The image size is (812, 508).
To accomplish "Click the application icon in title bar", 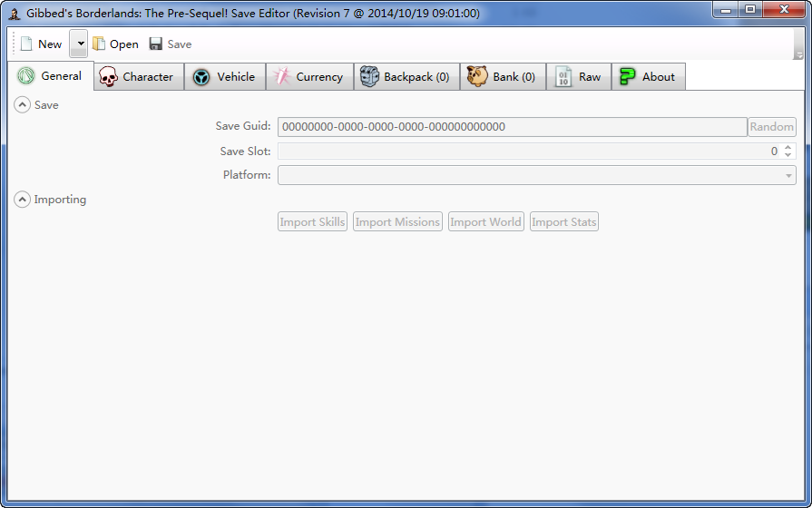I will pos(15,14).
